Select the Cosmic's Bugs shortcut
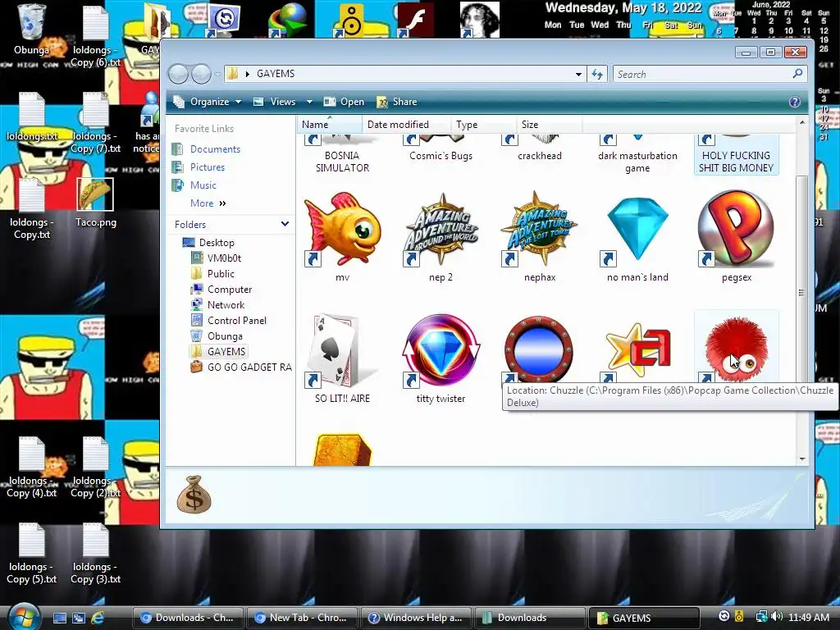This screenshot has height=630, width=840. pos(441,155)
